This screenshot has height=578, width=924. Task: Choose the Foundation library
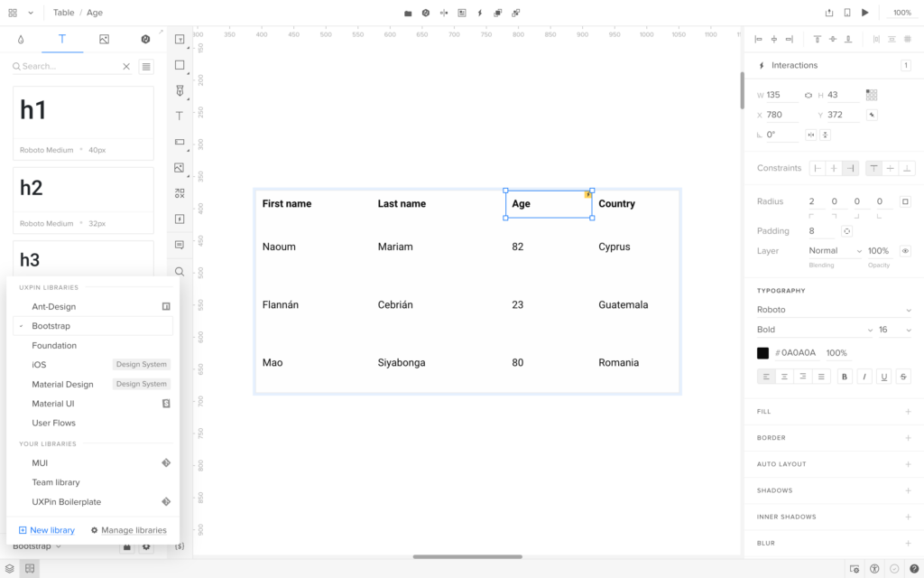93,346
